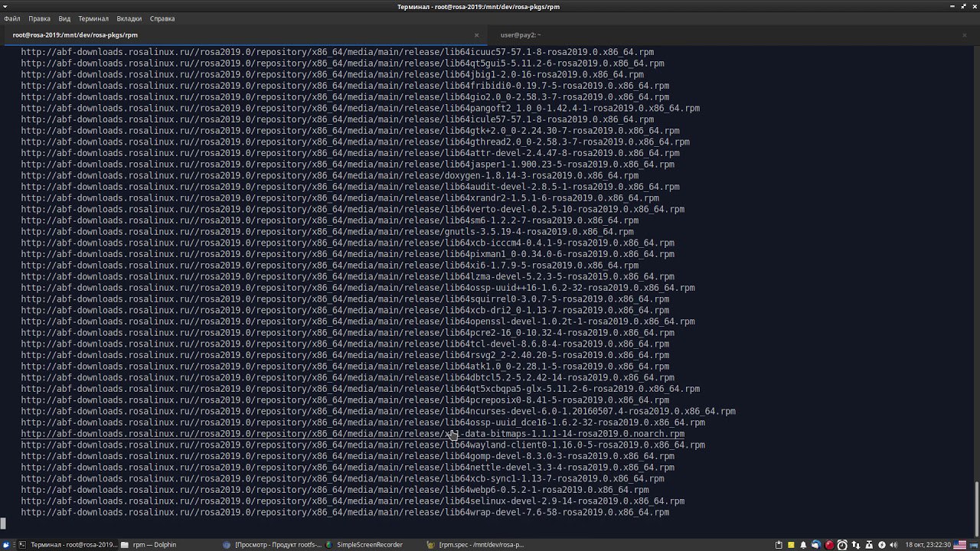The height and width of the screenshot is (551, 980).
Task: Click the lib64selinux-devel package URL
Action: 353,501
